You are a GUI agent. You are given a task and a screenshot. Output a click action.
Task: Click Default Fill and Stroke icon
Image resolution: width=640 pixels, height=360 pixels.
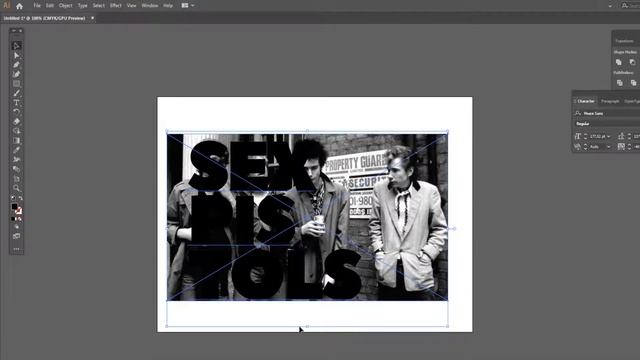(13, 198)
